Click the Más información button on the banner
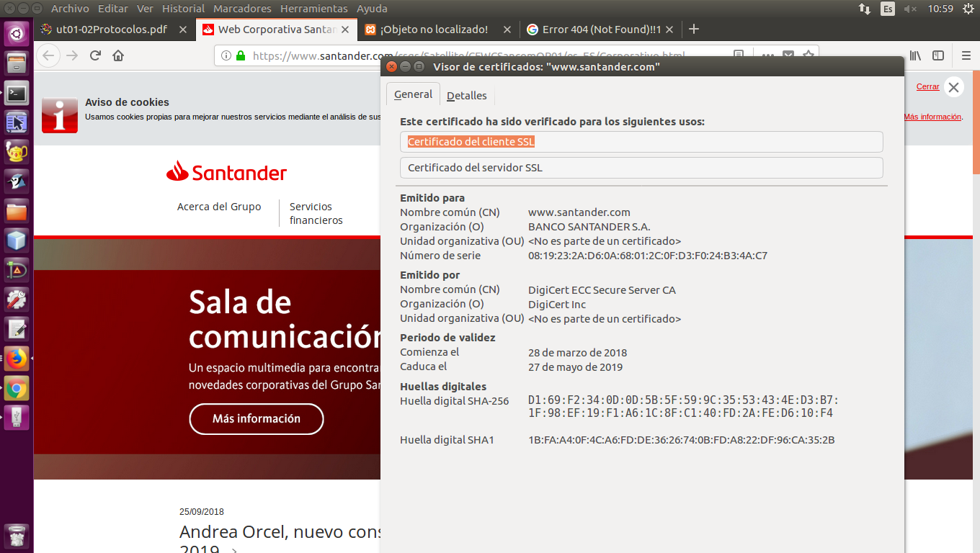 (x=257, y=419)
